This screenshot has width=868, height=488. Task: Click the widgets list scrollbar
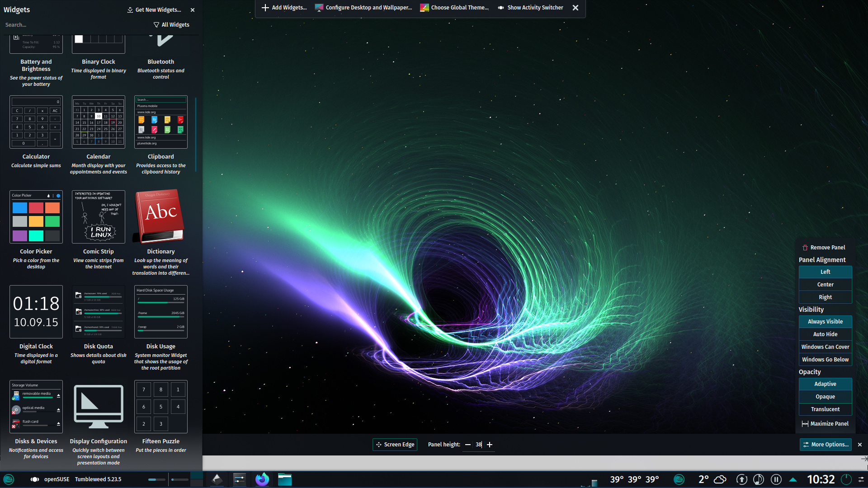196,135
